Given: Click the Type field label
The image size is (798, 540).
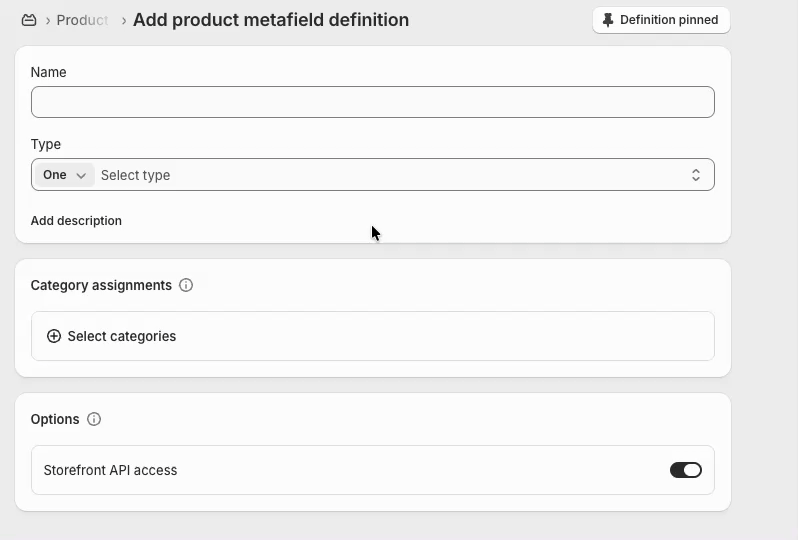Looking at the screenshot, I should [46, 144].
